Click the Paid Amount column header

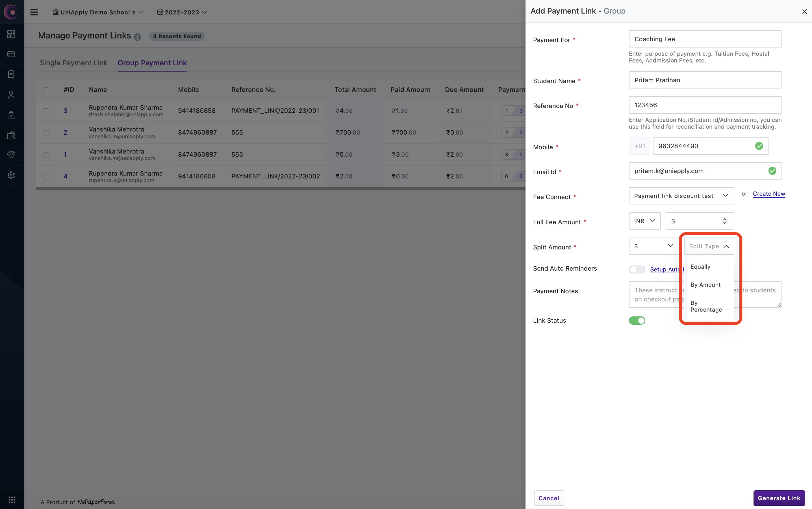410,90
